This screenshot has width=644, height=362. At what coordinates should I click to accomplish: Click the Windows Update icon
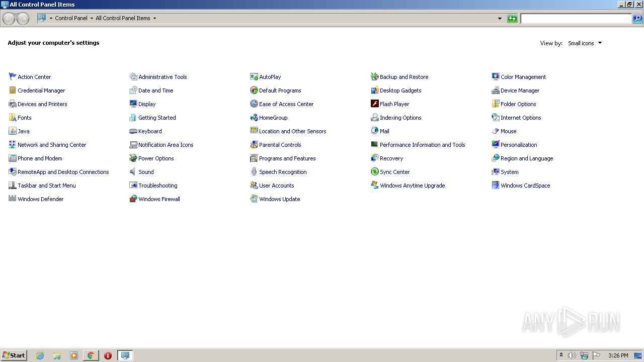click(254, 199)
